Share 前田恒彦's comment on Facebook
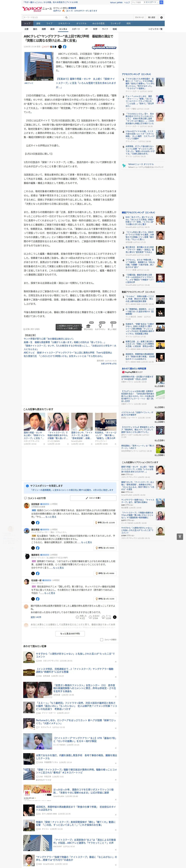The height and width of the screenshot is (868, 186). click(x=38, y=523)
